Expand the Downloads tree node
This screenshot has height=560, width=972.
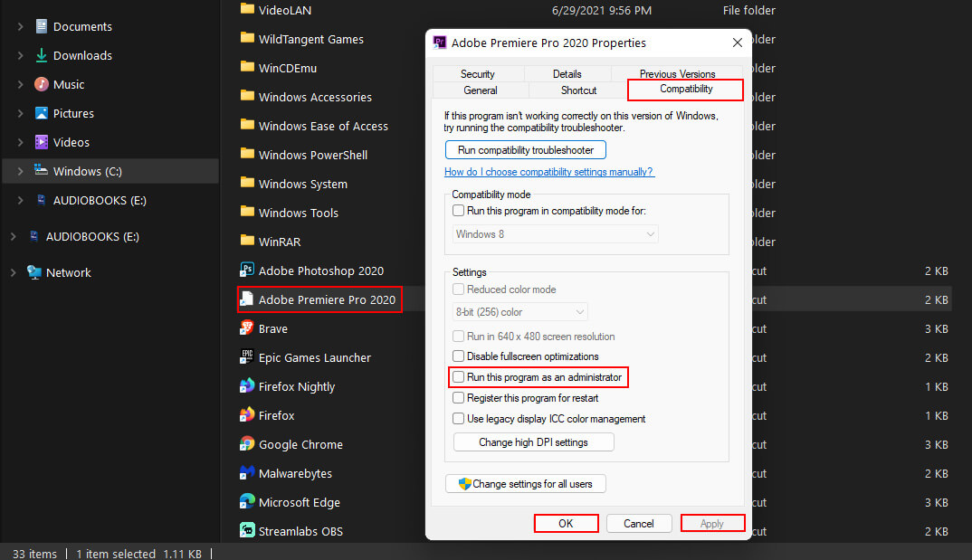click(20, 55)
